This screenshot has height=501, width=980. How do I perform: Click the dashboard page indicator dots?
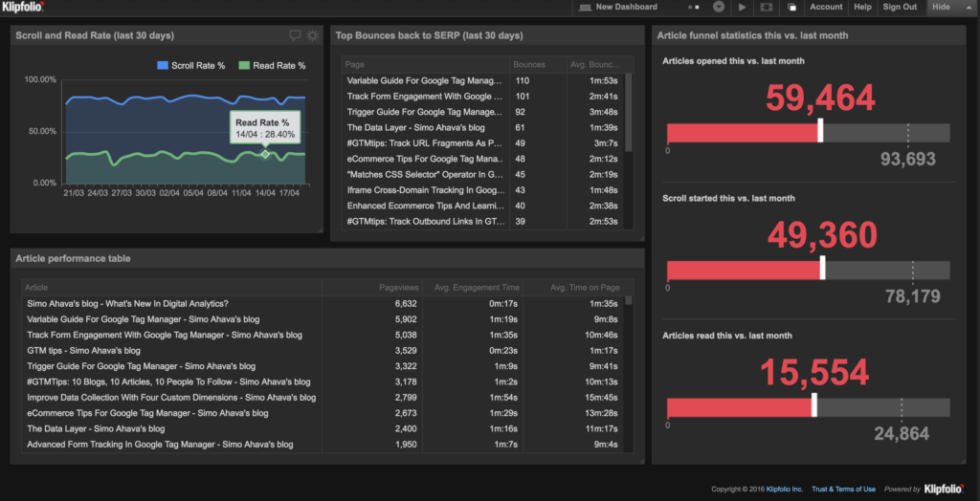[x=693, y=7]
